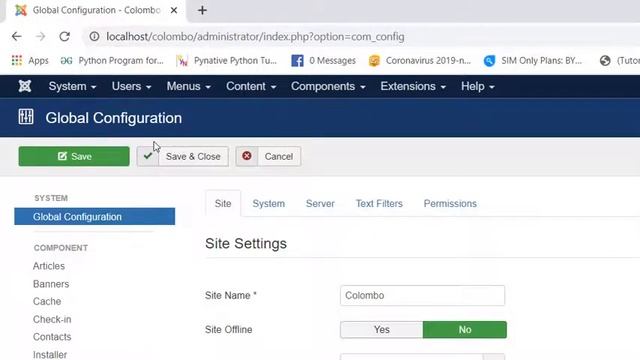The height and width of the screenshot is (360, 640).
Task: Set Site Offline to Yes
Action: pyautogui.click(x=382, y=329)
